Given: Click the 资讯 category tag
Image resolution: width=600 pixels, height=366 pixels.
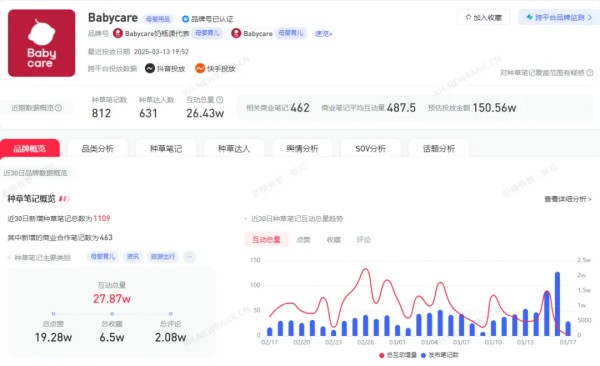Looking at the screenshot, I should point(133,257).
